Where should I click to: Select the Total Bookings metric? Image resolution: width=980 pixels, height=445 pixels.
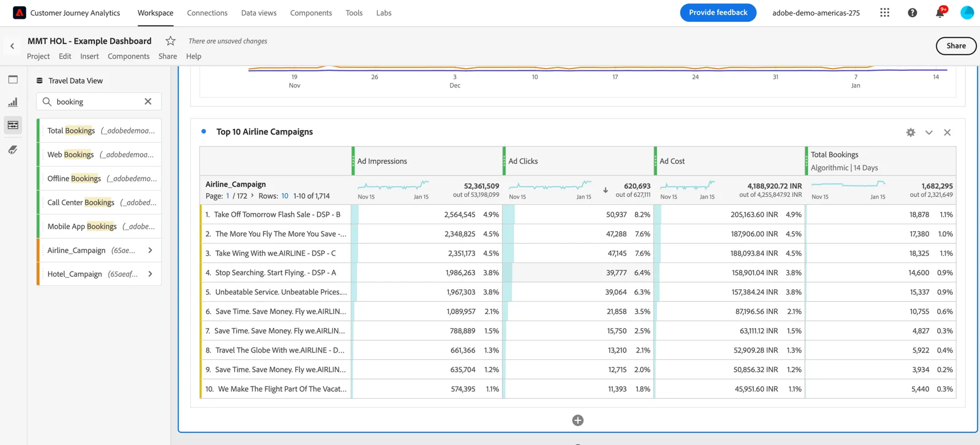pyautogui.click(x=99, y=131)
